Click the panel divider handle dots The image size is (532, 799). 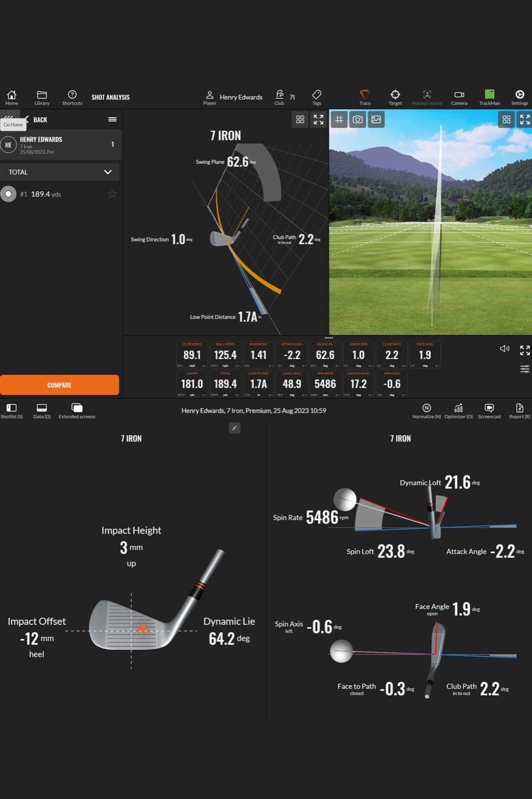point(328,338)
